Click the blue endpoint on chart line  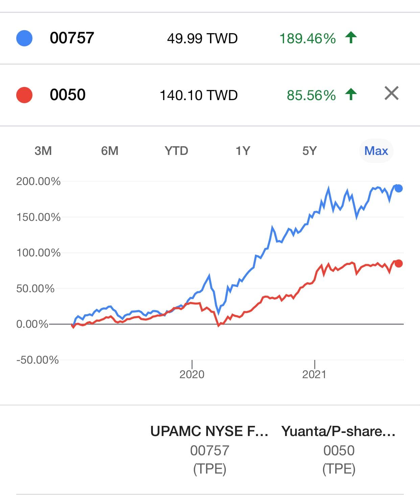pyautogui.click(x=399, y=188)
